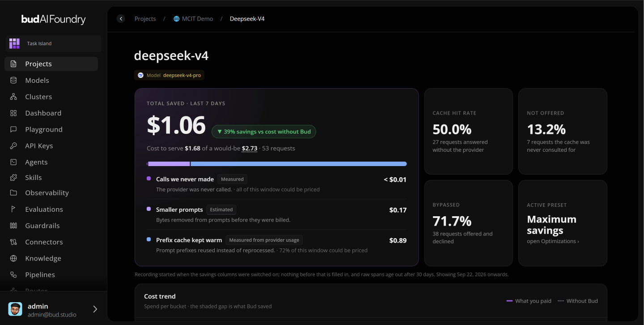Screen dimensions: 644x325
Task: Click the Task Island label
Action: tap(39, 43)
